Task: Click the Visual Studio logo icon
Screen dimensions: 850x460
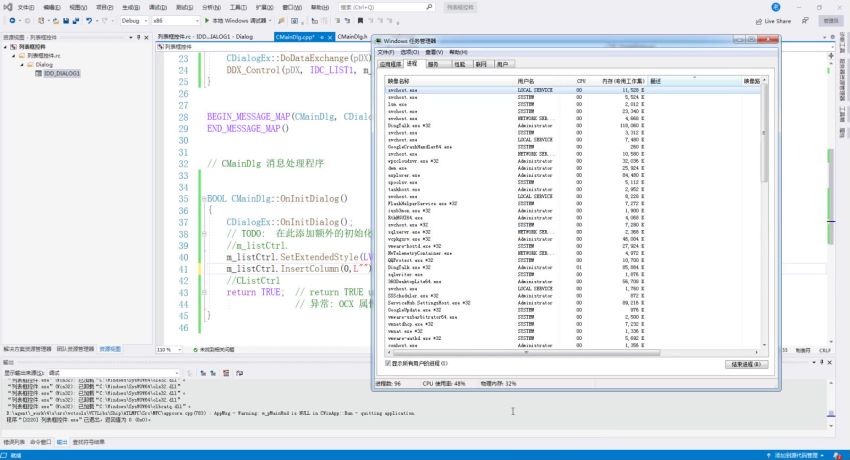Action: pos(7,7)
